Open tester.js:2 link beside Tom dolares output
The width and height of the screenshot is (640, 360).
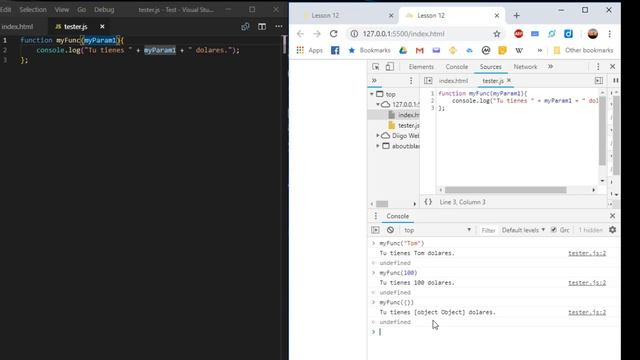click(x=587, y=253)
